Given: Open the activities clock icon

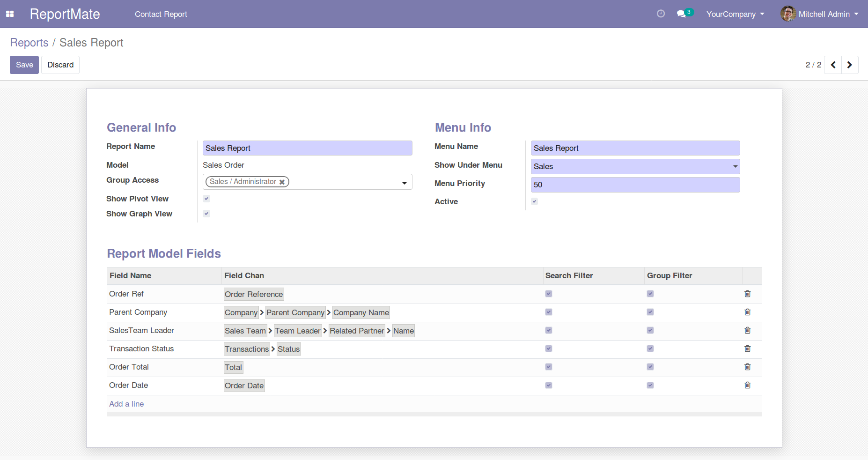Looking at the screenshot, I should (x=661, y=14).
